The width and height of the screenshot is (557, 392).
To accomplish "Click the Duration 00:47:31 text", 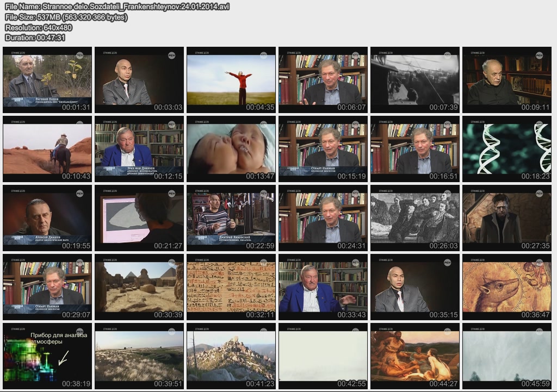I will 35,38.
